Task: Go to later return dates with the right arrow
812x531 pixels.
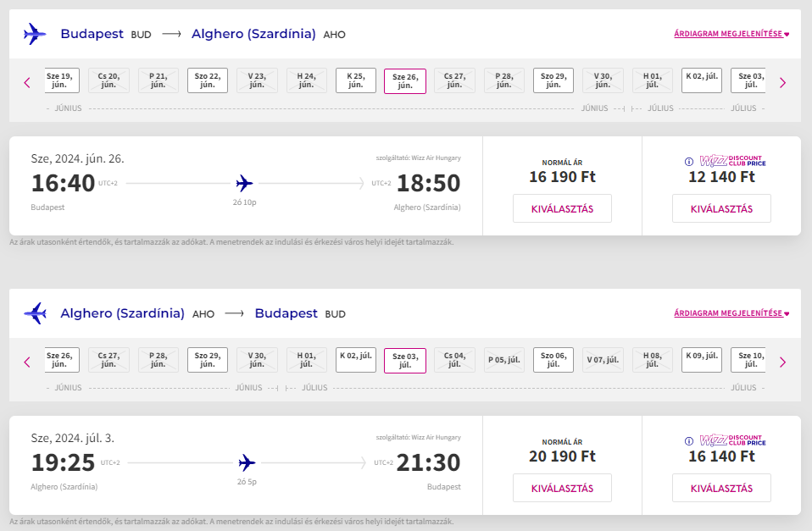Action: click(782, 362)
